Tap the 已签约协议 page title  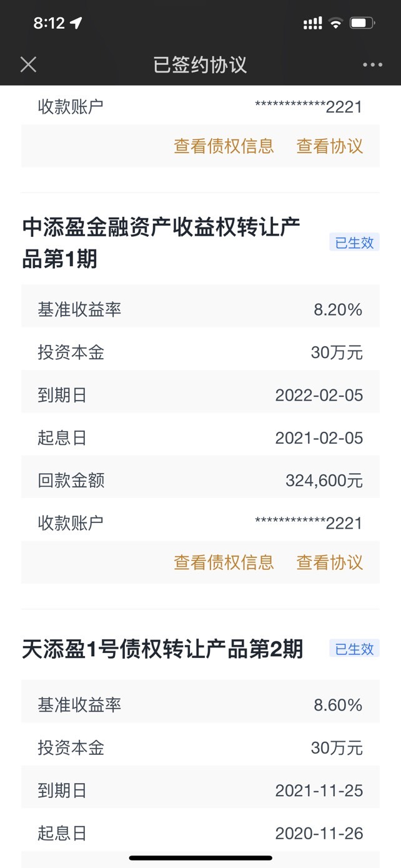pos(200,64)
